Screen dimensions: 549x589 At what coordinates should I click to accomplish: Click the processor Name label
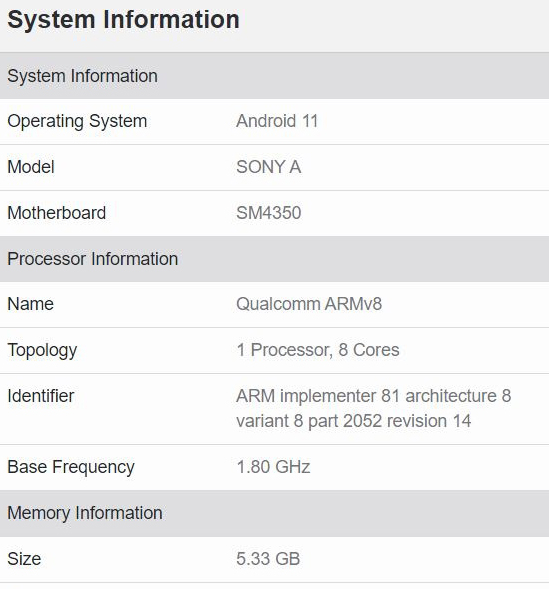coord(30,304)
